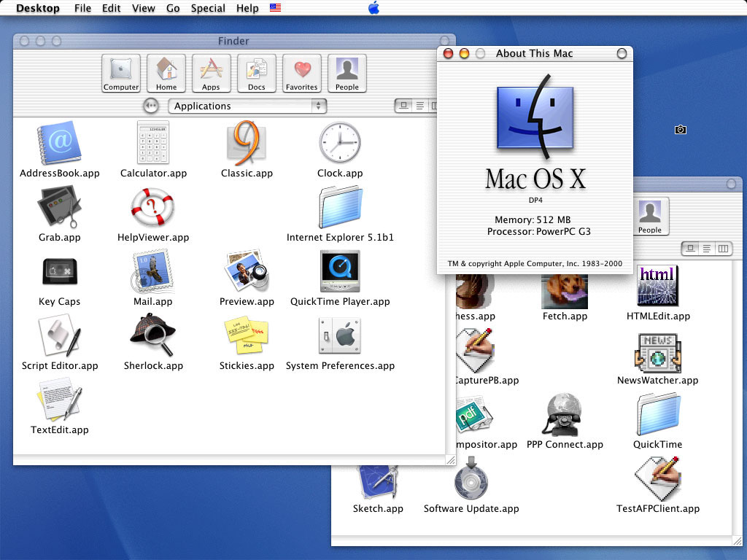Select the Sherlock.app icon

coord(153,335)
